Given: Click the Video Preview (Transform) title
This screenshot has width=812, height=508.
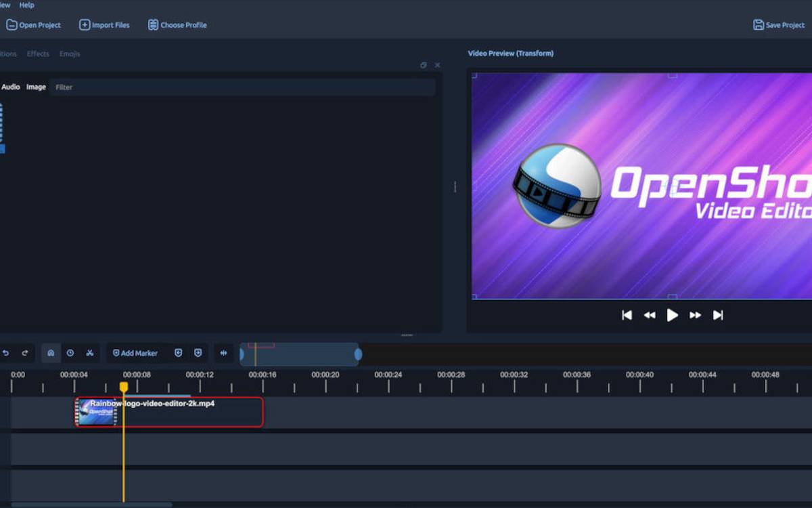Looking at the screenshot, I should point(511,54).
